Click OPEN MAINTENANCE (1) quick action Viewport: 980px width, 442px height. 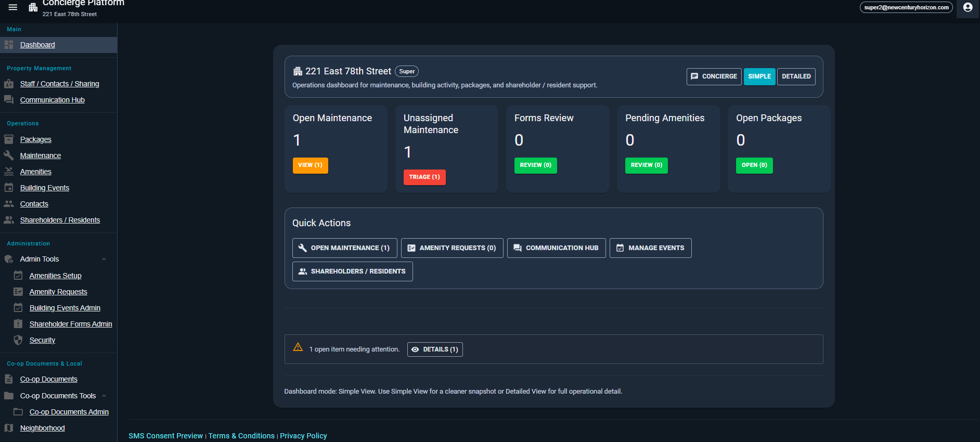[345, 248]
